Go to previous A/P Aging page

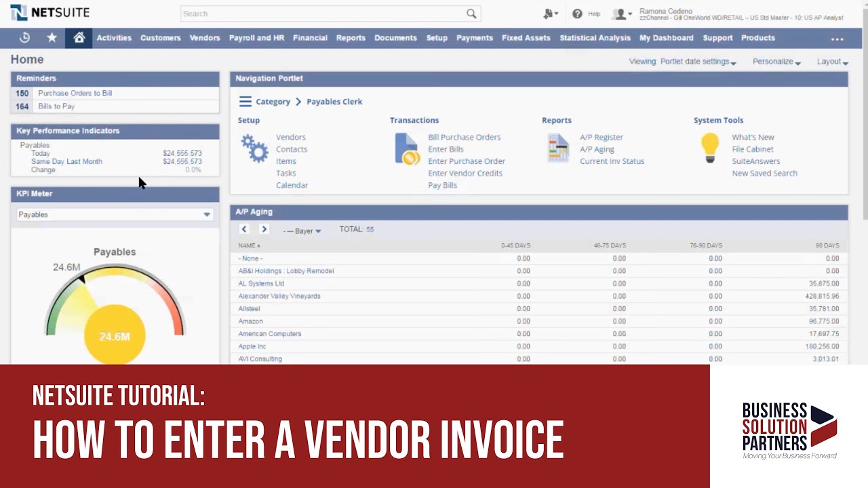(x=244, y=229)
